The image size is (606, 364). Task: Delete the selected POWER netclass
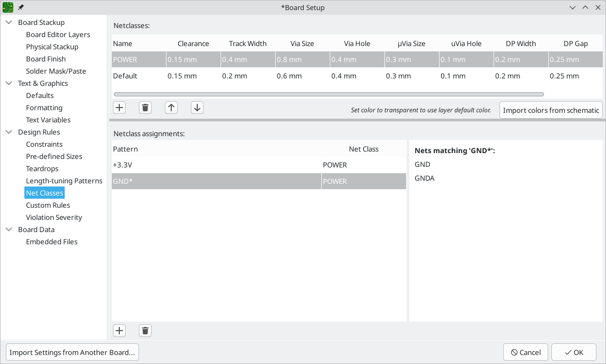pos(145,107)
